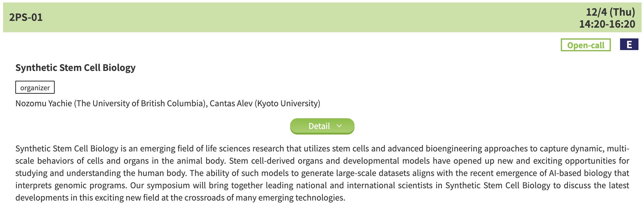Click the Synthetic Stem Cell Biology title

pyautogui.click(x=76, y=68)
